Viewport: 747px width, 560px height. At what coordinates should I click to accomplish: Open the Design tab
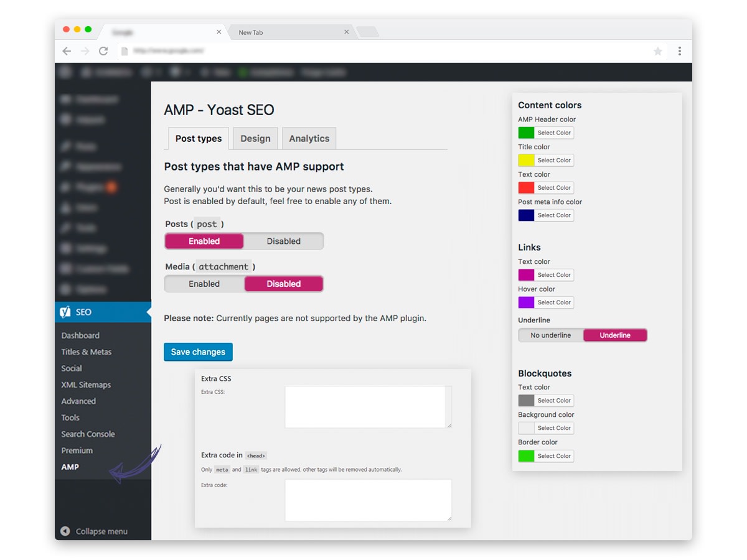[x=255, y=139]
